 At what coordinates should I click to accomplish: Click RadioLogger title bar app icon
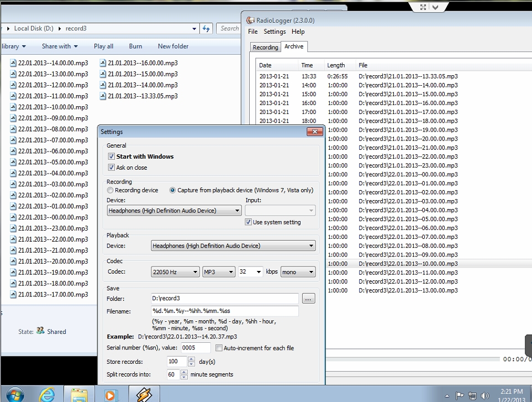(x=250, y=20)
